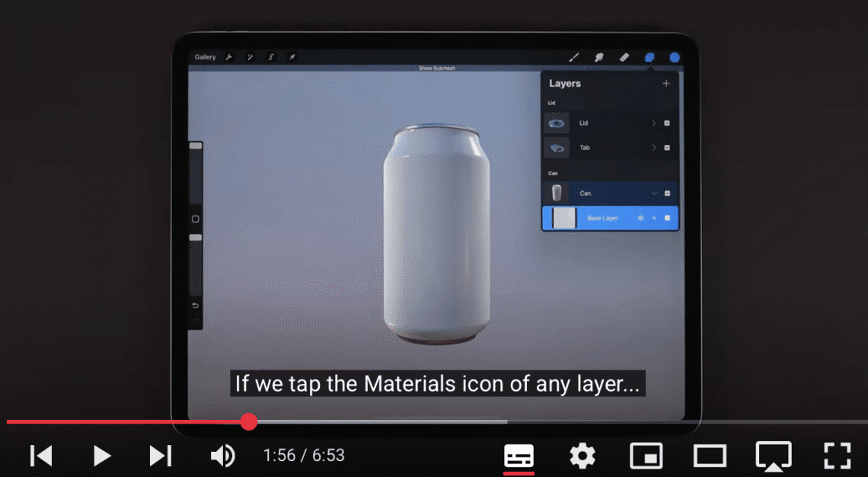Image resolution: width=868 pixels, height=477 pixels.
Task: Click the Tab layer name
Action: pyautogui.click(x=585, y=148)
